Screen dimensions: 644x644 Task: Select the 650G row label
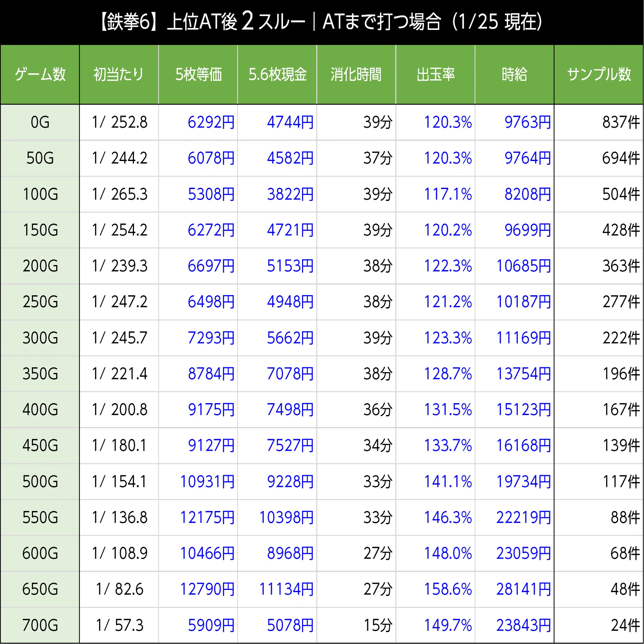[x=40, y=590]
